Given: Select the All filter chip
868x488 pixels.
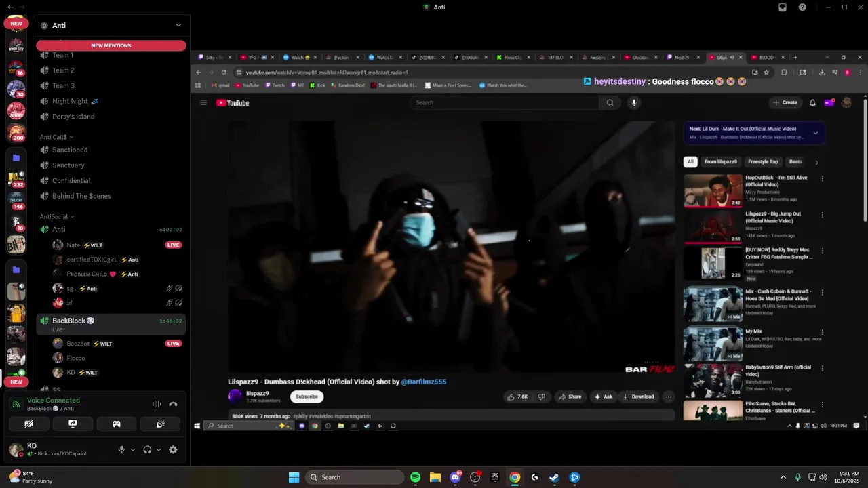Looking at the screenshot, I should pyautogui.click(x=690, y=162).
